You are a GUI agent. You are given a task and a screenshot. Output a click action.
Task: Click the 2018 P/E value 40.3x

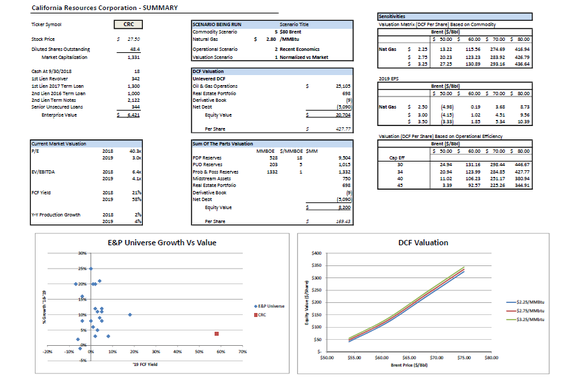[x=136, y=151]
